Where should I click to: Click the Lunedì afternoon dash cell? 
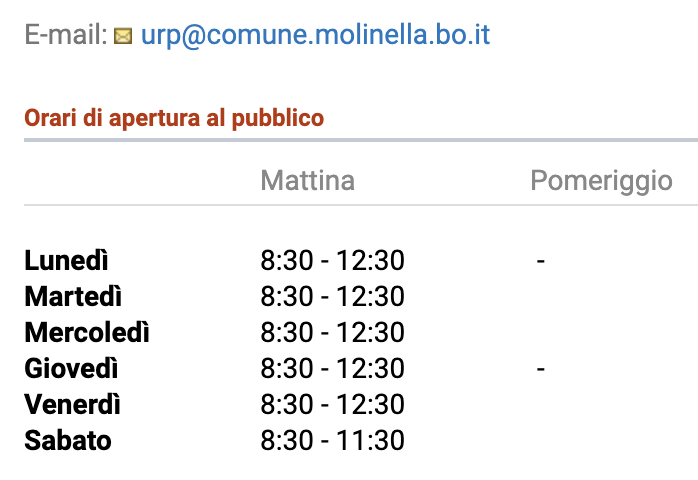coord(540,260)
